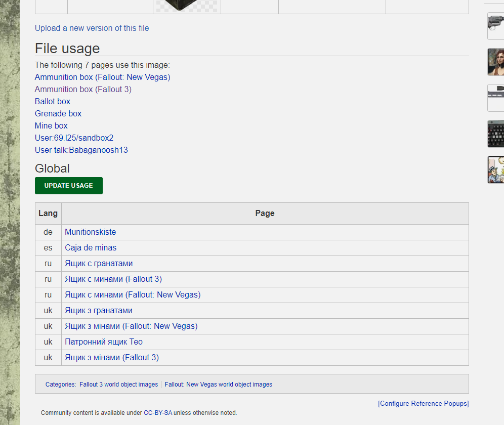504x425 pixels.
Task: Open German page Munitionskiste
Action: coord(90,232)
